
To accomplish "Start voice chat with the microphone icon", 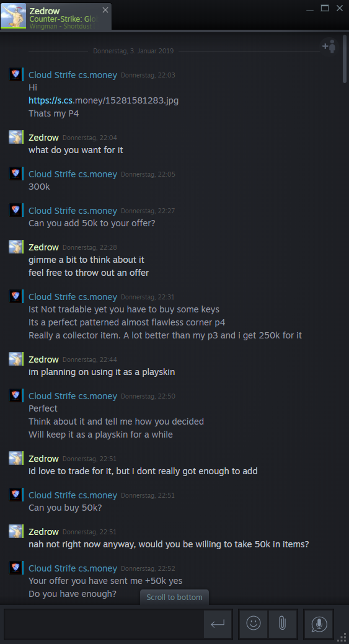I will (x=319, y=623).
